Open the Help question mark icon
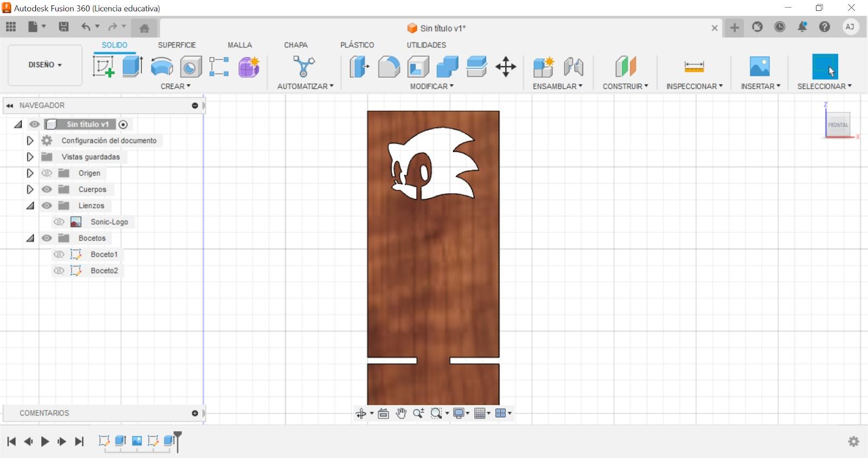This screenshot has height=458, width=868. click(825, 27)
